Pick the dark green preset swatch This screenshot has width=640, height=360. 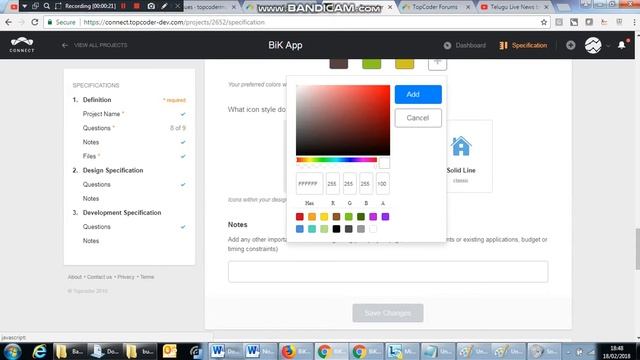(361, 217)
